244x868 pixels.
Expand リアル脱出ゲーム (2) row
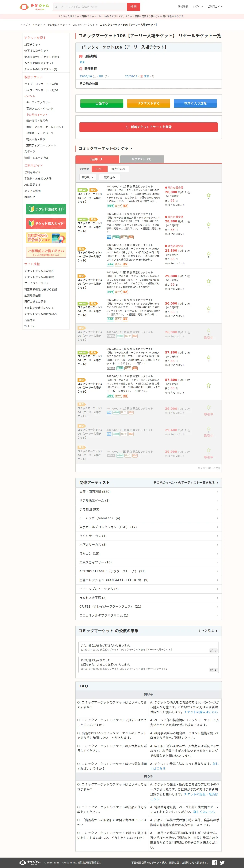(x=148, y=500)
